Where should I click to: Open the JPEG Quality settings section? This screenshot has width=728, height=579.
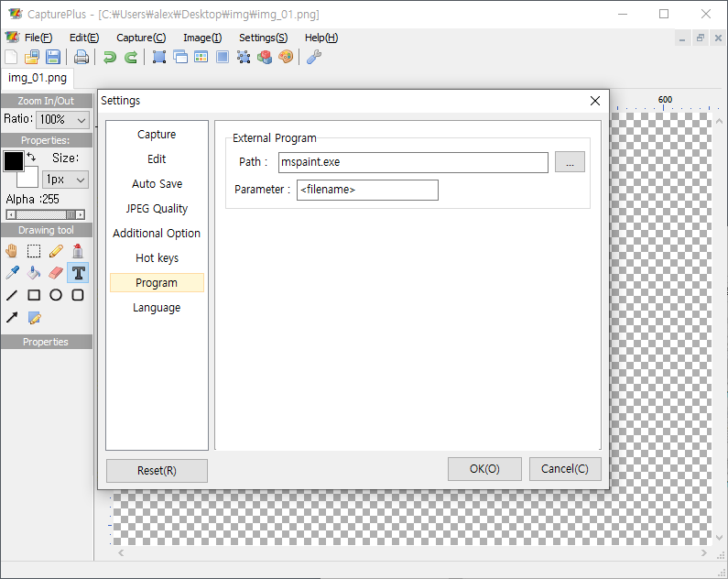[157, 209]
